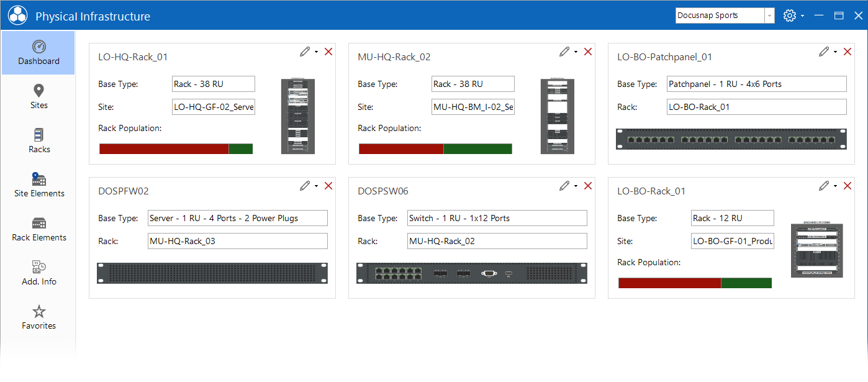Click the LO-HQ-Rack_01 rack thumbnail image

[298, 116]
